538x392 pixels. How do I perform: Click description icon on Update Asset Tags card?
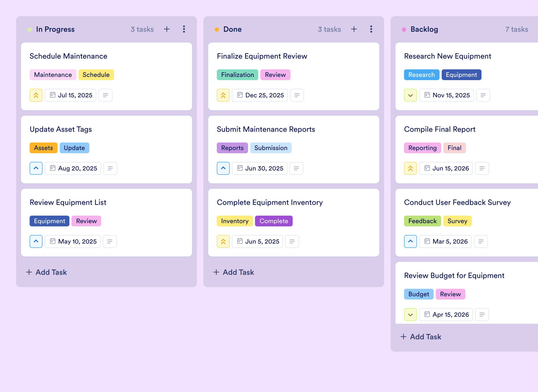[110, 168]
